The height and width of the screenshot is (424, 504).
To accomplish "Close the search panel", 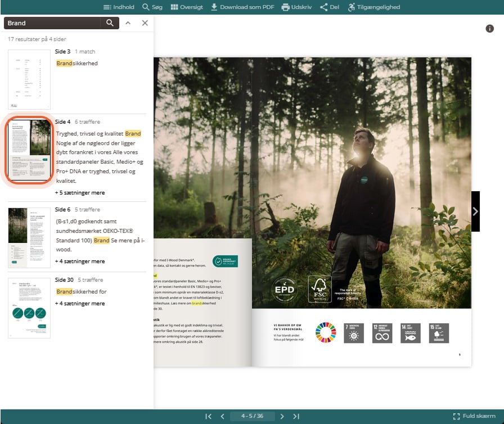I will point(145,23).
